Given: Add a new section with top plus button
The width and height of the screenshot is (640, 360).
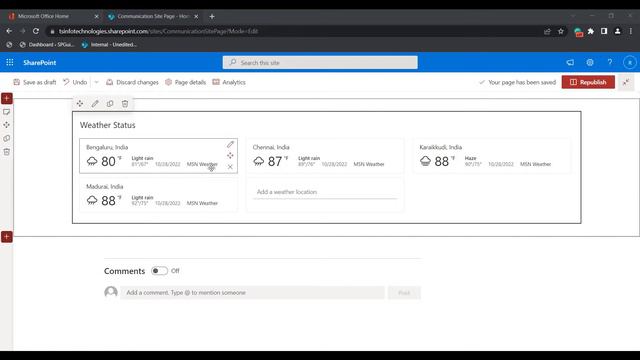Looking at the screenshot, I should 7,98.
